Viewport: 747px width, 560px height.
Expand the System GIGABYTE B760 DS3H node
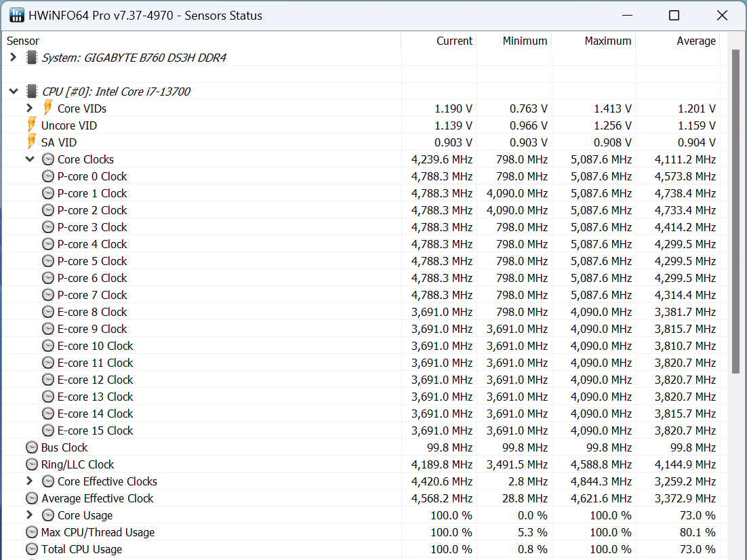point(14,57)
